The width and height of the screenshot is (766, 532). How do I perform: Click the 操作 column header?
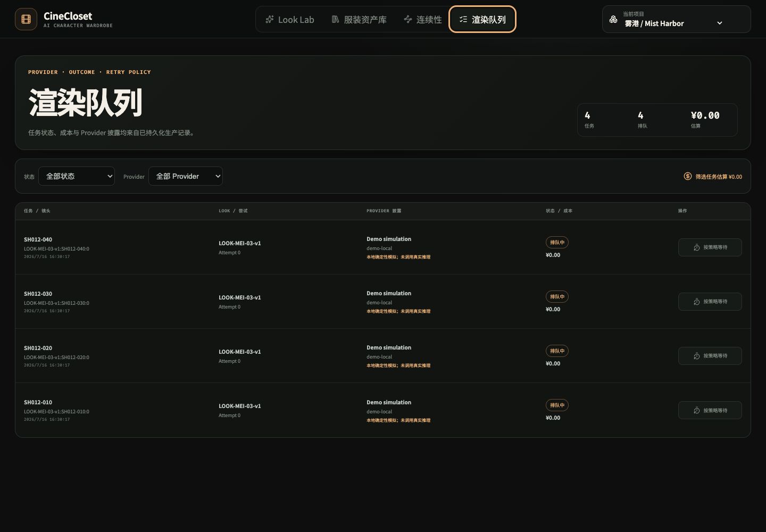682,211
